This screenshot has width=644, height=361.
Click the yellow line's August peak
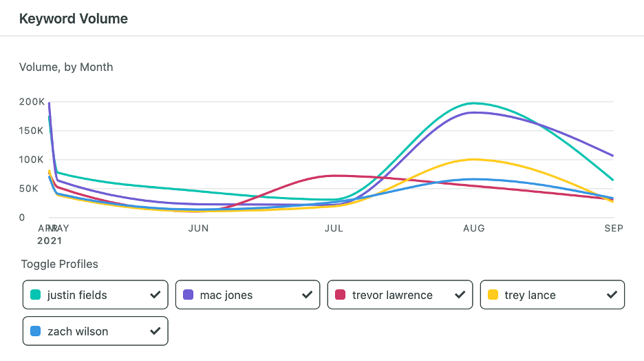tap(473, 159)
